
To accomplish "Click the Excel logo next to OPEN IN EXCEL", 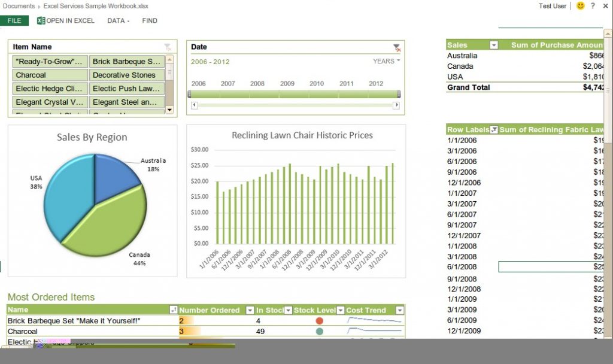I will tap(40, 20).
